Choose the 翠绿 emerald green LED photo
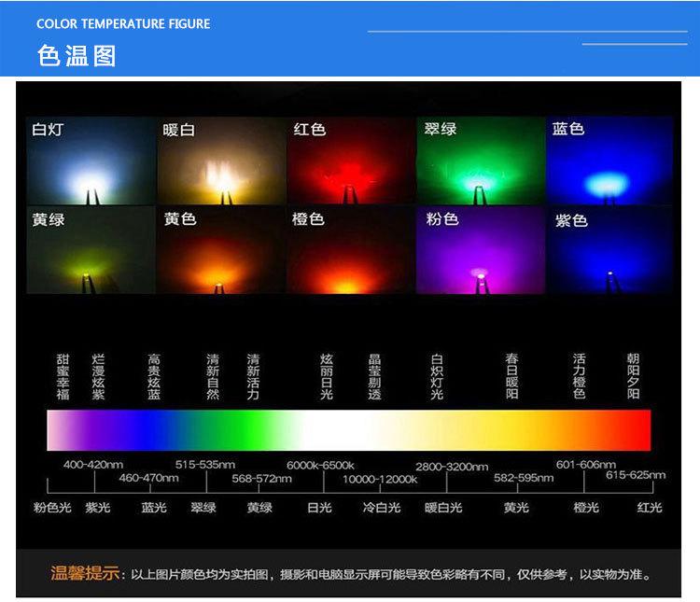 [480, 161]
